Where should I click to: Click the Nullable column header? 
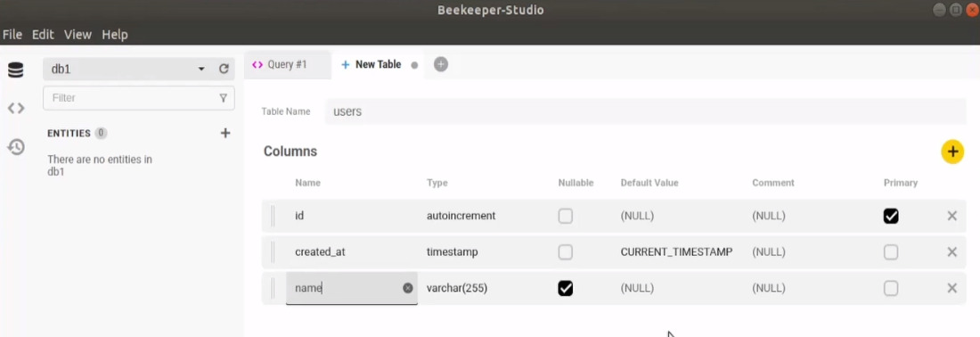coord(576,183)
